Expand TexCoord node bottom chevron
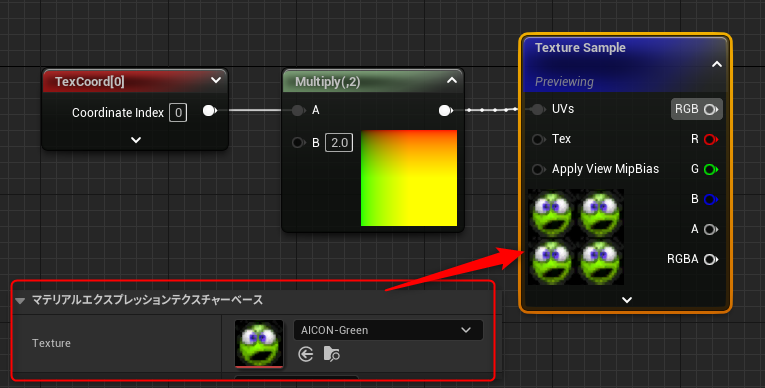The height and width of the screenshot is (388, 765). pos(136,140)
